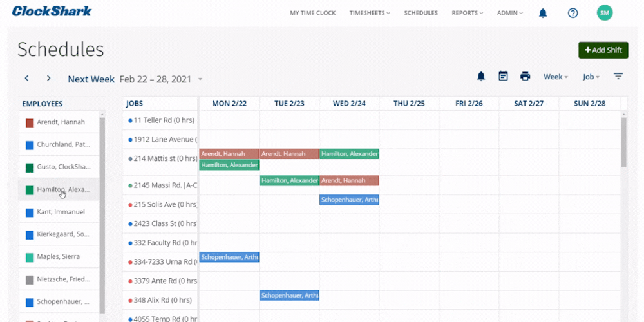Select employee Maples, Sierra

coord(59,257)
